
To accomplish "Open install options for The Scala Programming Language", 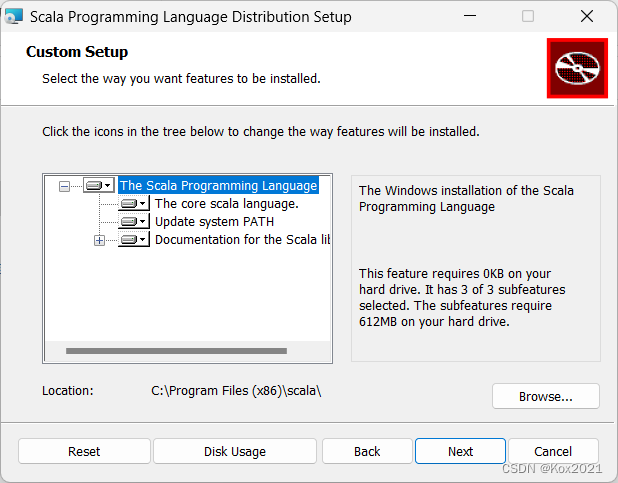I will pyautogui.click(x=99, y=185).
